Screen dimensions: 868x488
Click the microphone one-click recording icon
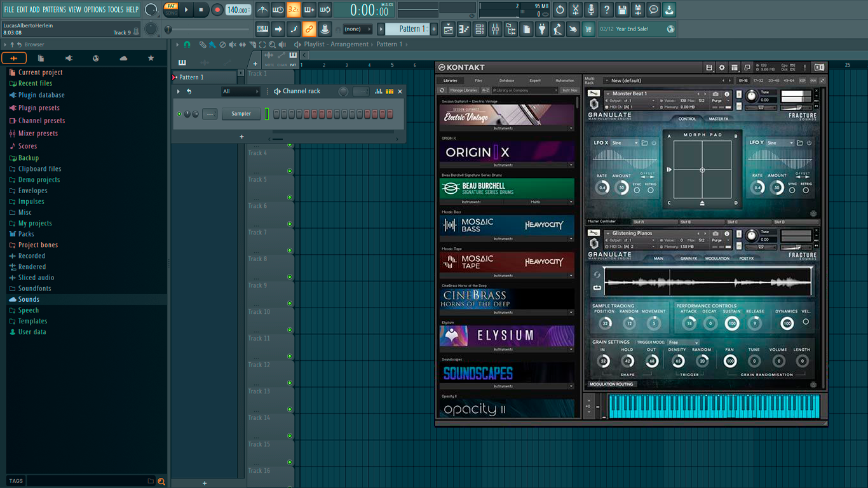tap(591, 10)
